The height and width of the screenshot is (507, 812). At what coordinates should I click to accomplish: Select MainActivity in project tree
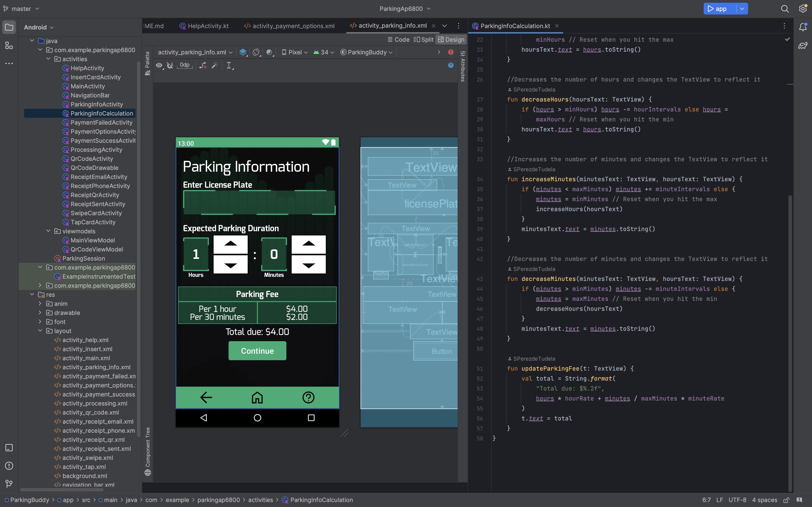[x=87, y=86]
